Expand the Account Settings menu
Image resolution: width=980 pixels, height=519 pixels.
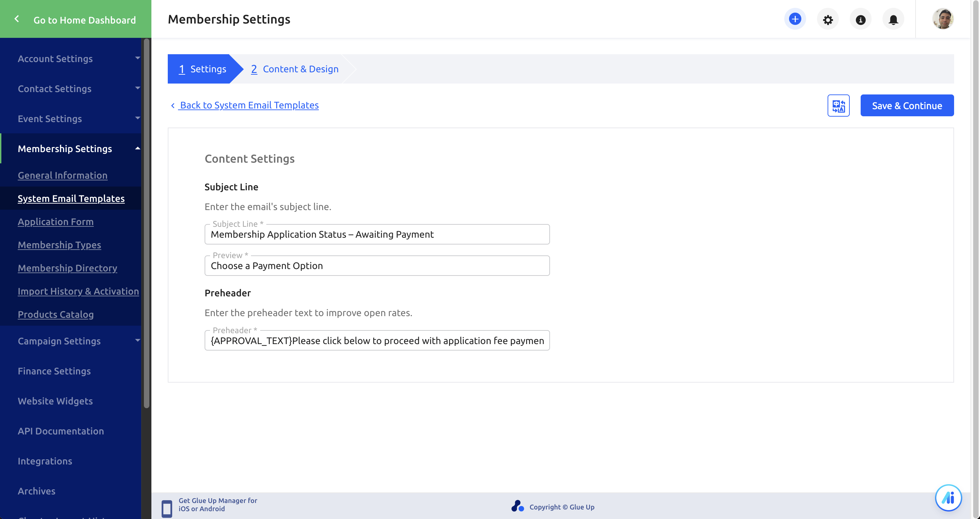(x=137, y=58)
